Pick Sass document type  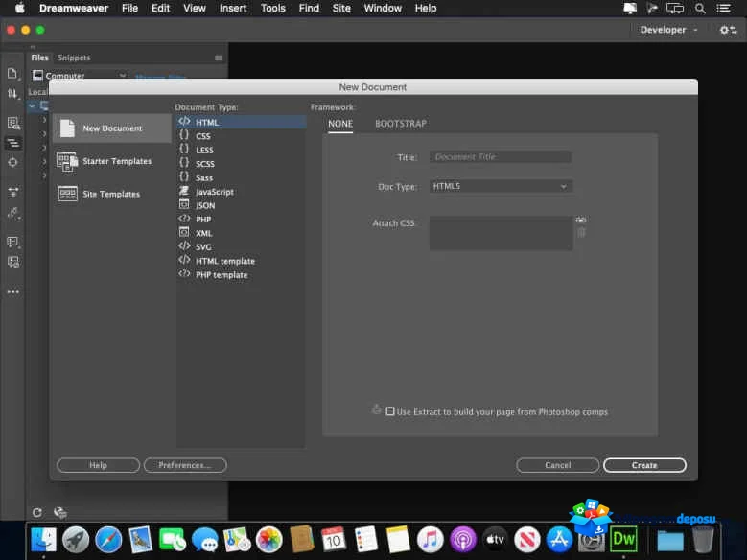tap(241, 177)
